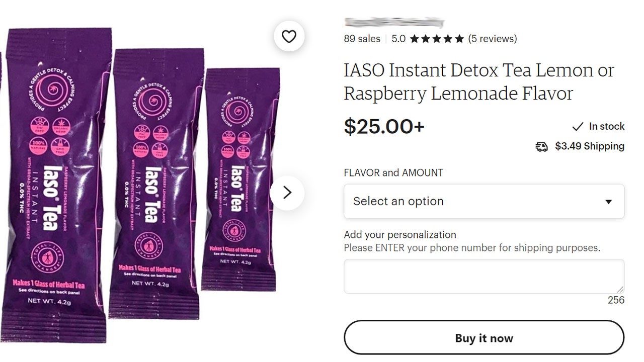Click the $25.00+ price text
644x362 pixels.
tap(384, 126)
